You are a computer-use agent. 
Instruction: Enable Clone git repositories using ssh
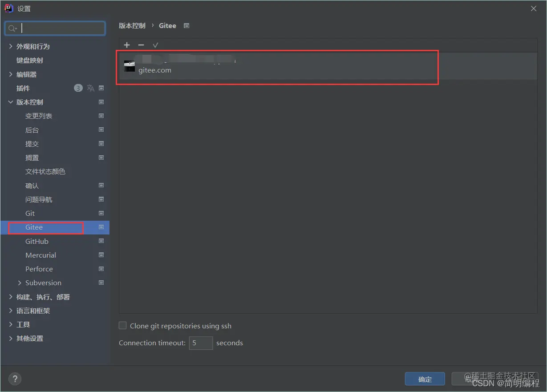tap(123, 326)
